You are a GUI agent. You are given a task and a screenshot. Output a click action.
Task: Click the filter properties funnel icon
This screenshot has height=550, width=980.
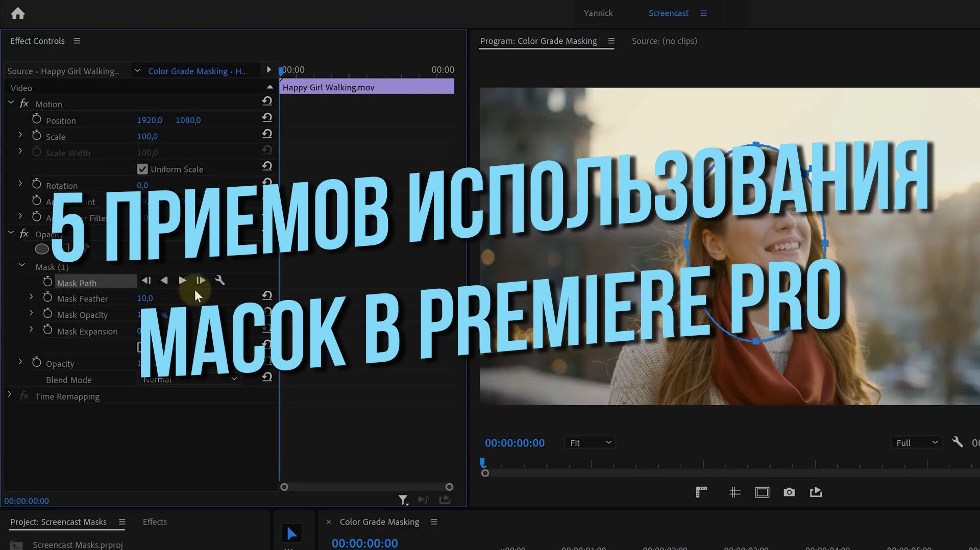(x=403, y=500)
